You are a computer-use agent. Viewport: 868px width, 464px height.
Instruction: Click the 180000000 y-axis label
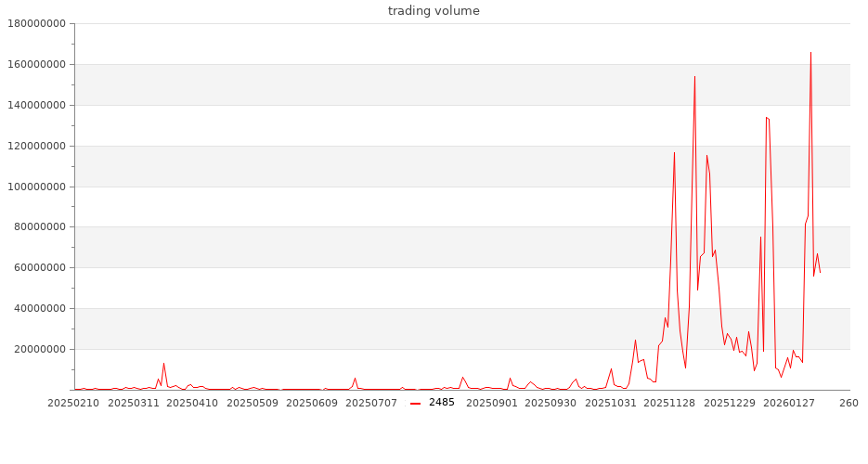click(38, 24)
